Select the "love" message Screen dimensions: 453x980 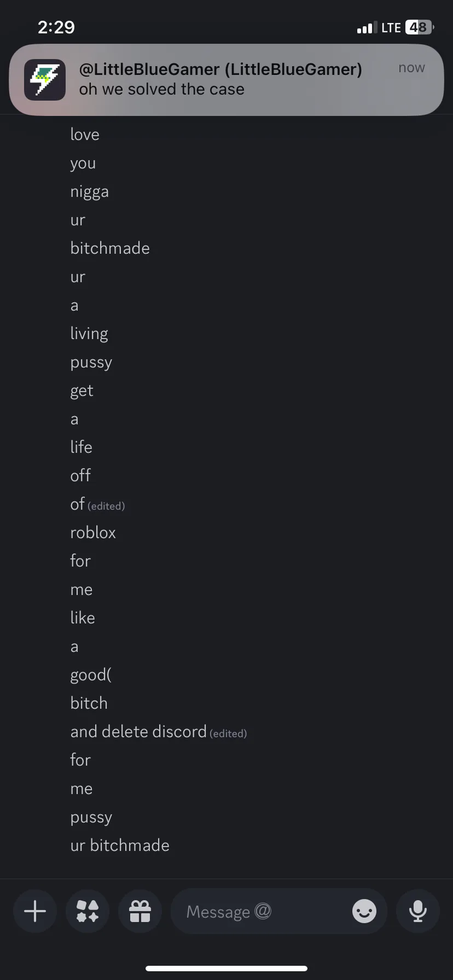click(85, 135)
